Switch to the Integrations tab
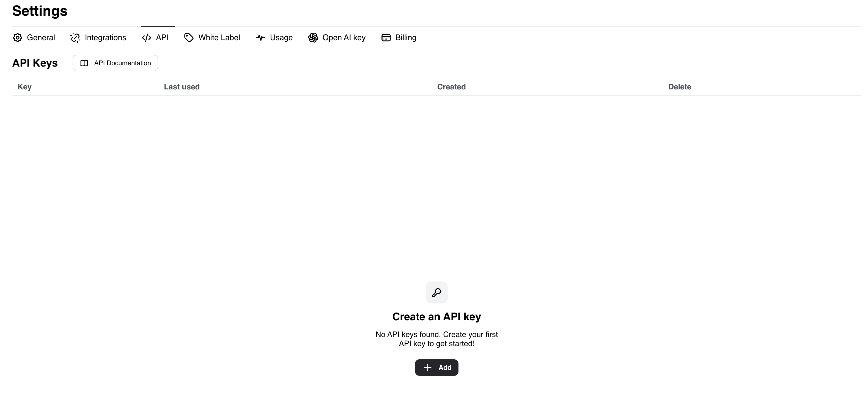 (x=98, y=37)
